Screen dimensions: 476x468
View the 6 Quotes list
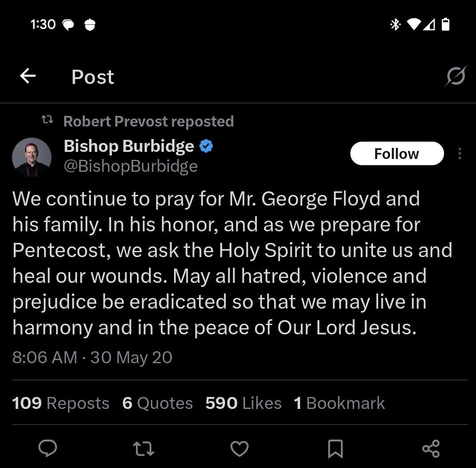point(158,403)
